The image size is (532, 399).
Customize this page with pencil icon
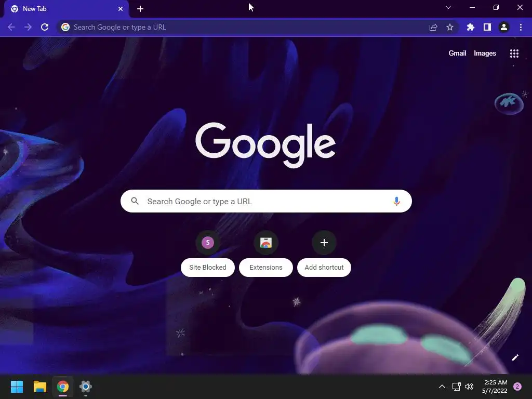click(515, 357)
